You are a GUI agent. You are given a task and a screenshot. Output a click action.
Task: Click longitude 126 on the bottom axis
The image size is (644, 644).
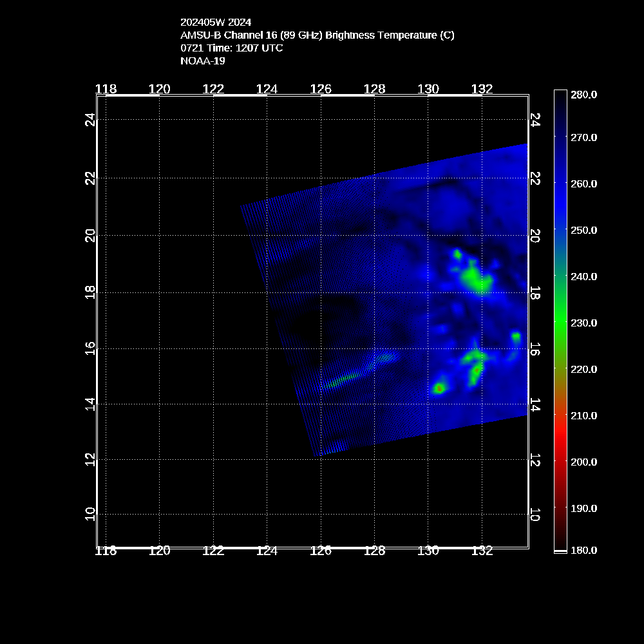[x=321, y=551]
